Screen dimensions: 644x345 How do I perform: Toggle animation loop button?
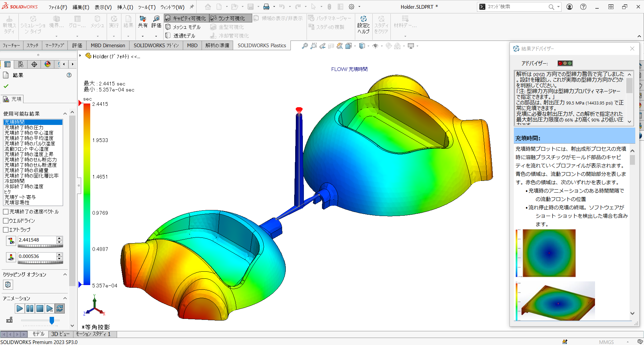(x=60, y=308)
